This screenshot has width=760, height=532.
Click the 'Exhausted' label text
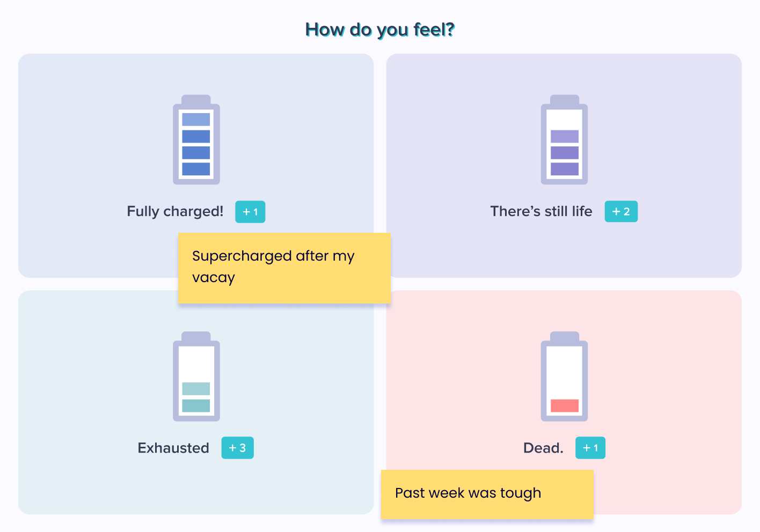(x=173, y=448)
